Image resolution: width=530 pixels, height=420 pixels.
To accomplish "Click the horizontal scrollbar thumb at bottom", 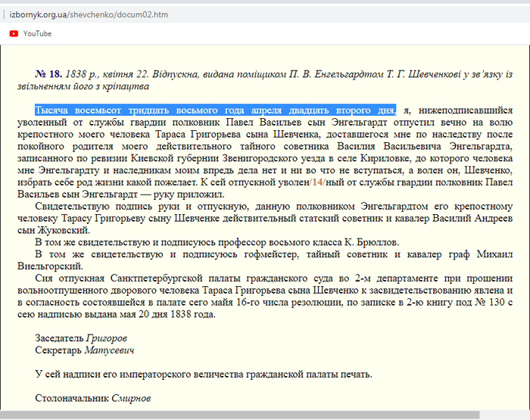I will [238, 415].
